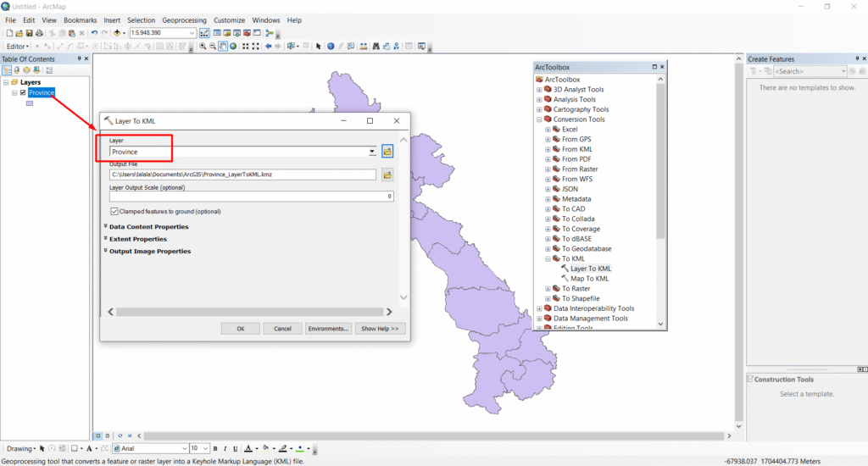Select the Zoom Out tool

coord(213,47)
